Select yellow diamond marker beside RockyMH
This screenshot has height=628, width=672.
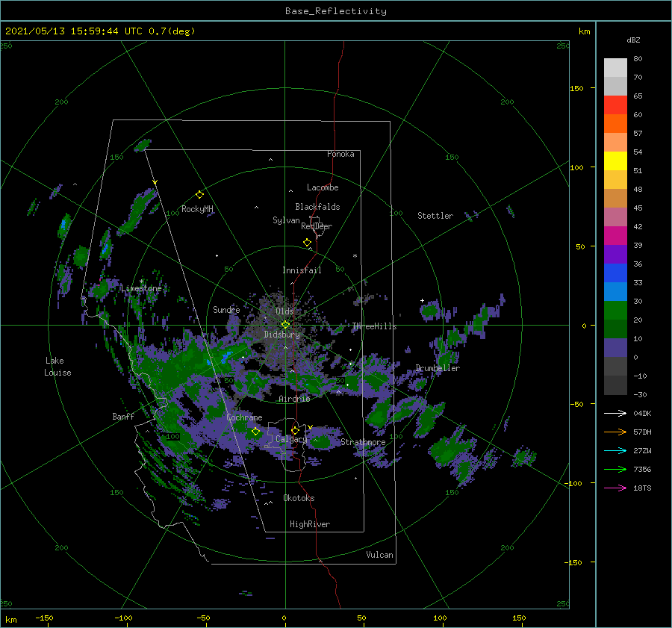[x=199, y=195]
